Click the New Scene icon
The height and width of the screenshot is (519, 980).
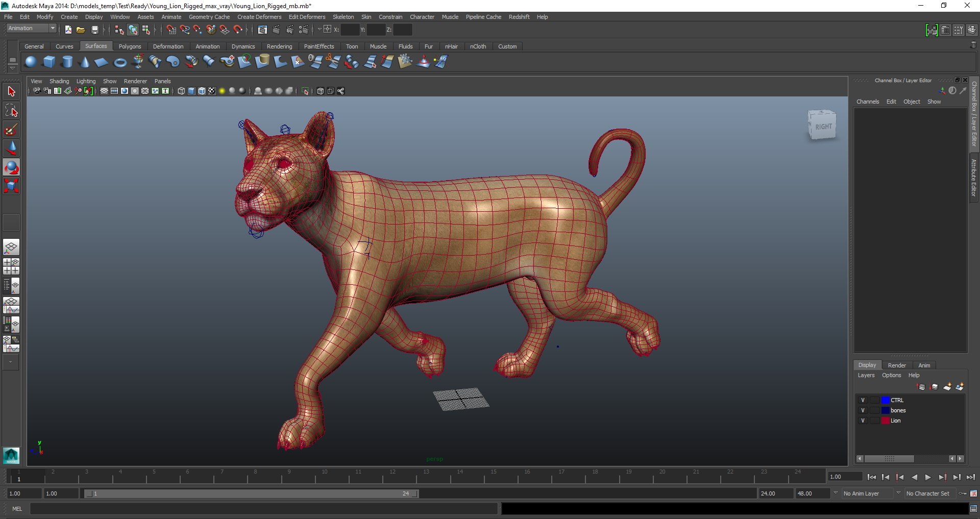point(68,30)
